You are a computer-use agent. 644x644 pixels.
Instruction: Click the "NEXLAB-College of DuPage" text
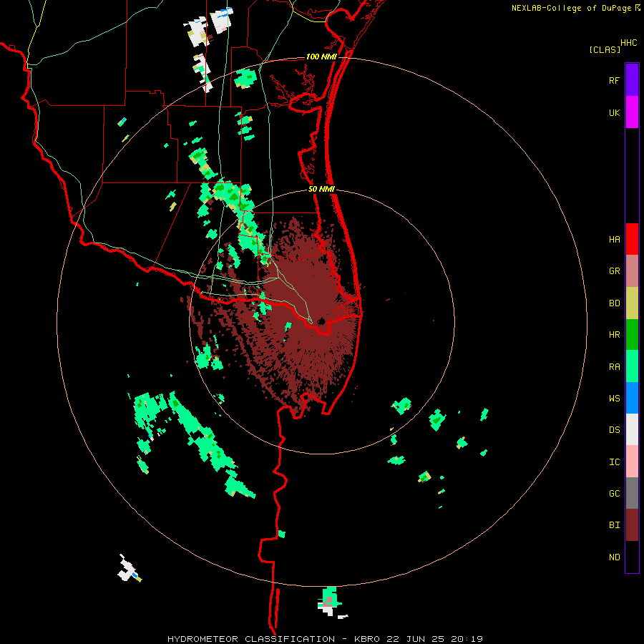pyautogui.click(x=571, y=8)
